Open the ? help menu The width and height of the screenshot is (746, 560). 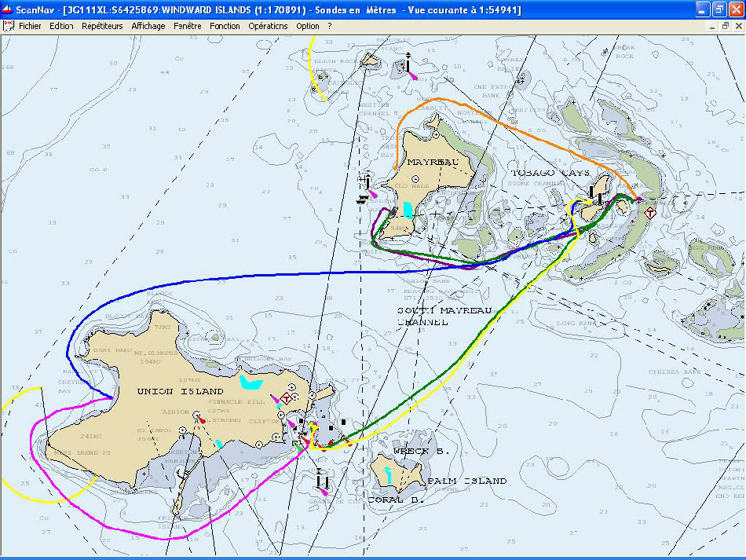[x=330, y=26]
